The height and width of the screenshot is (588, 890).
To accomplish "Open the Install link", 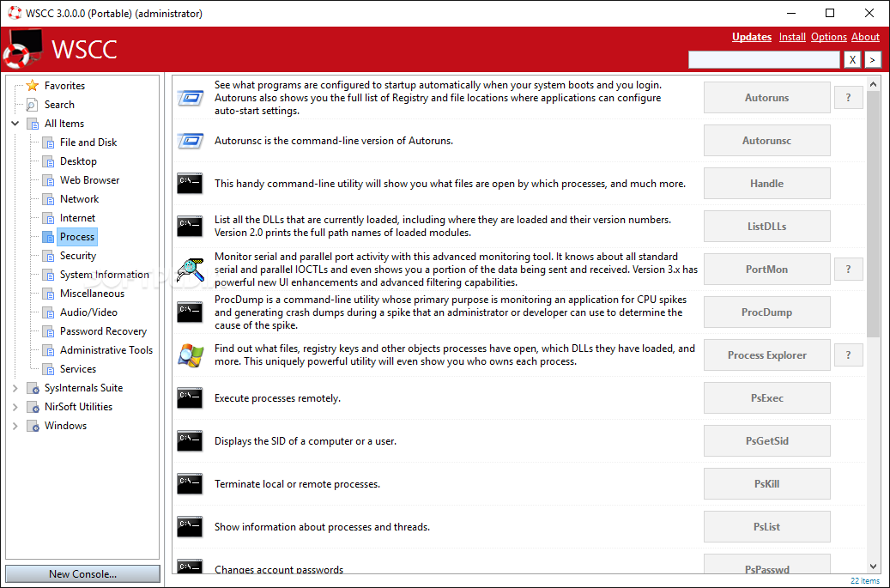I will point(792,37).
